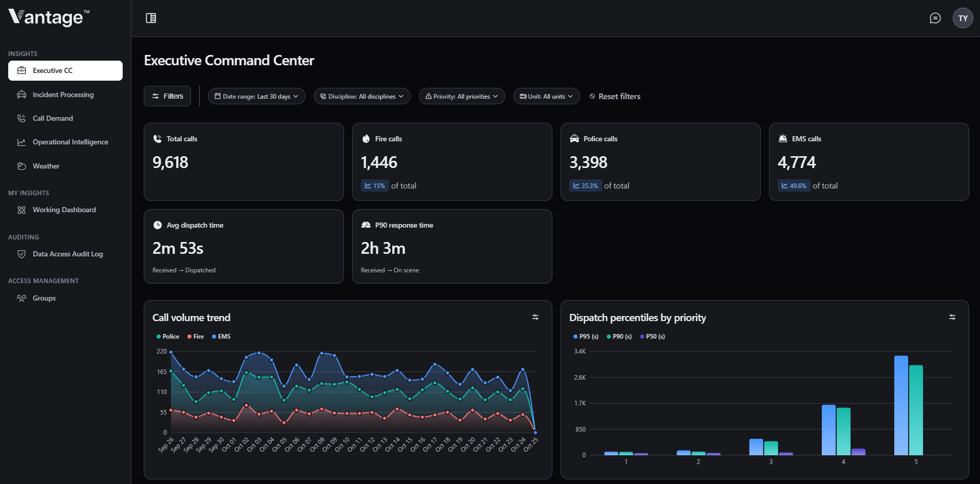This screenshot has width=980, height=484.
Task: Click the Total calls value 9,618
Action: coord(170,162)
